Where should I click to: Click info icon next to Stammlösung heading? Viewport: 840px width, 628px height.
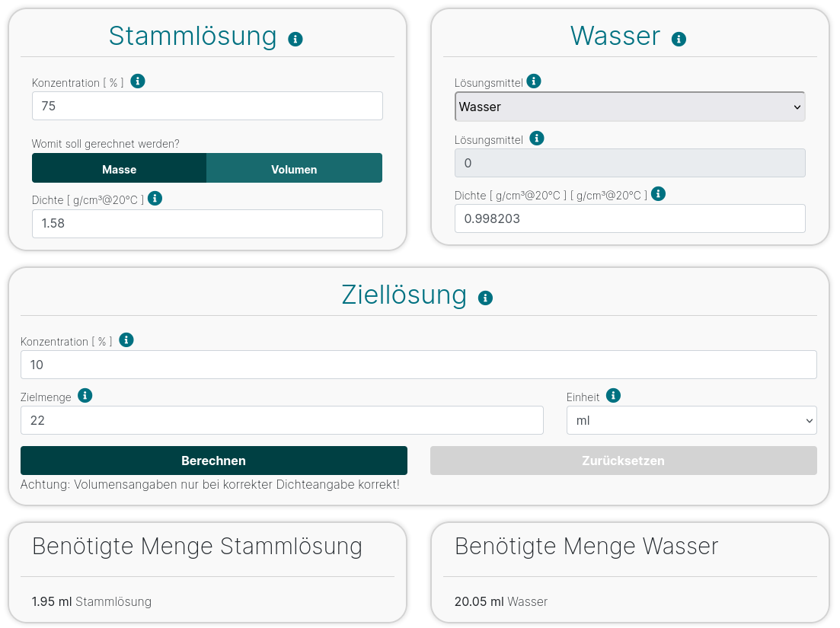(295, 39)
